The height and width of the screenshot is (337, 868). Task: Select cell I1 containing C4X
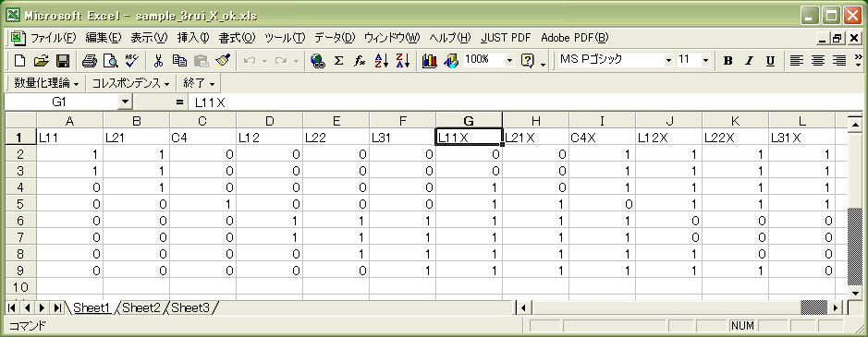coord(602,138)
